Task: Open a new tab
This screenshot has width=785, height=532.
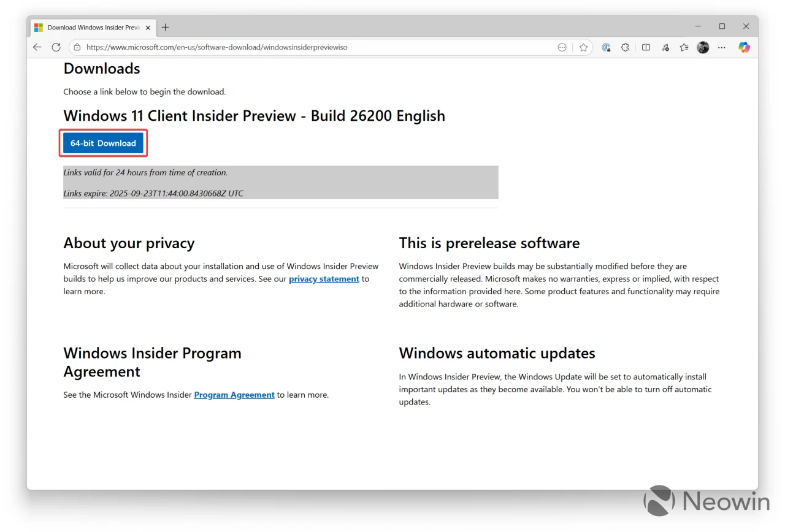Action: [166, 28]
